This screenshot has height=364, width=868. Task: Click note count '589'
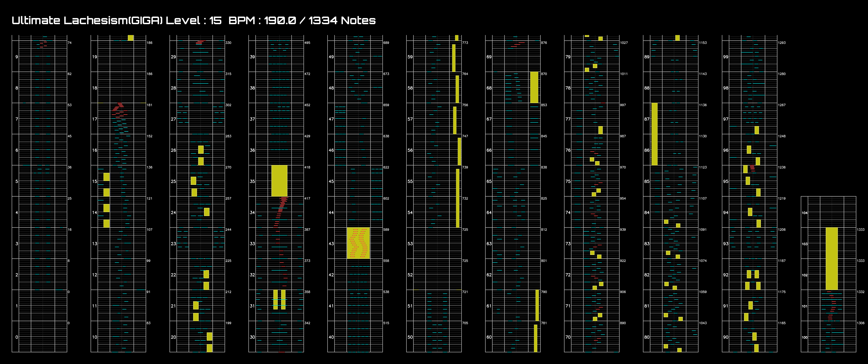point(386,229)
